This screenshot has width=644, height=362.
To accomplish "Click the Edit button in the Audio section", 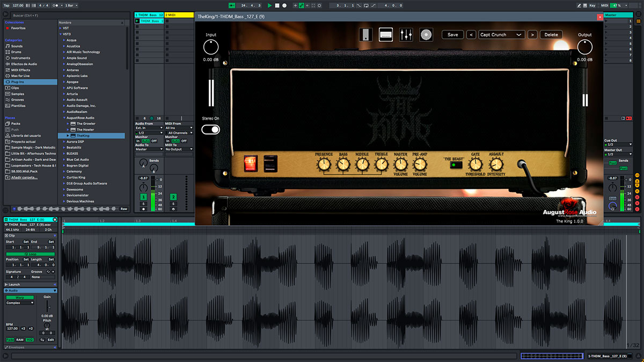I will point(50,339).
